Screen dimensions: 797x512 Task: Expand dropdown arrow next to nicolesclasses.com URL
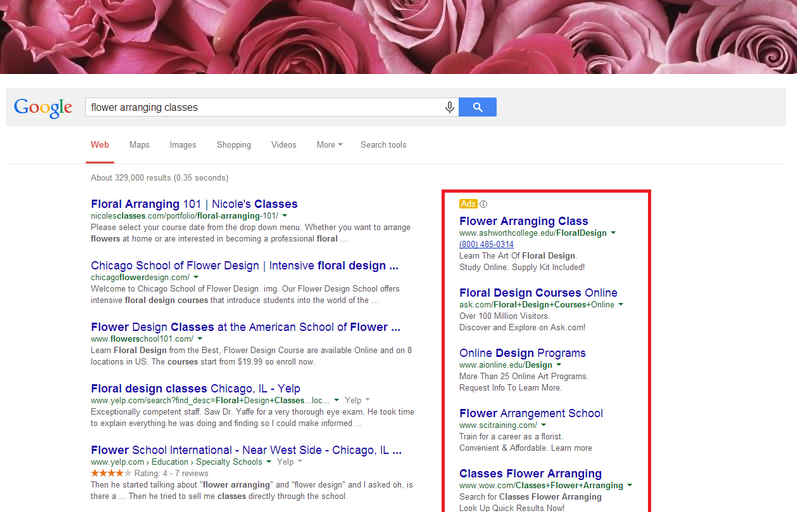(285, 216)
